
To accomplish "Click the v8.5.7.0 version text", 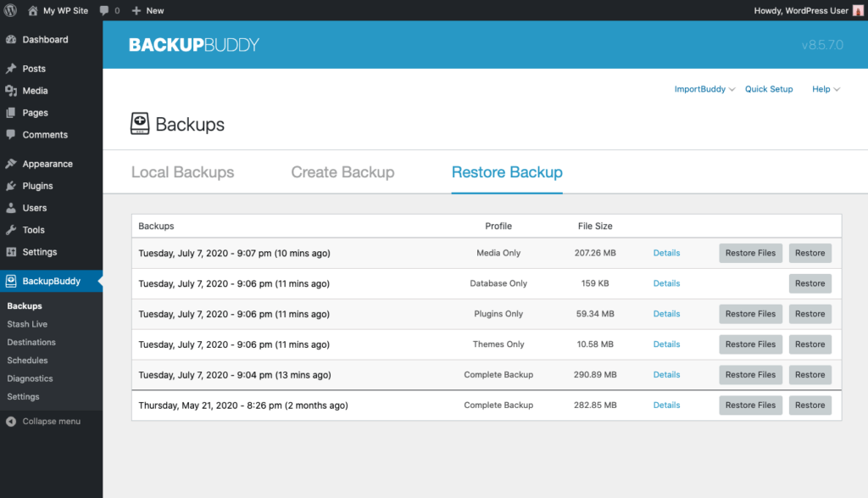I will tap(822, 46).
